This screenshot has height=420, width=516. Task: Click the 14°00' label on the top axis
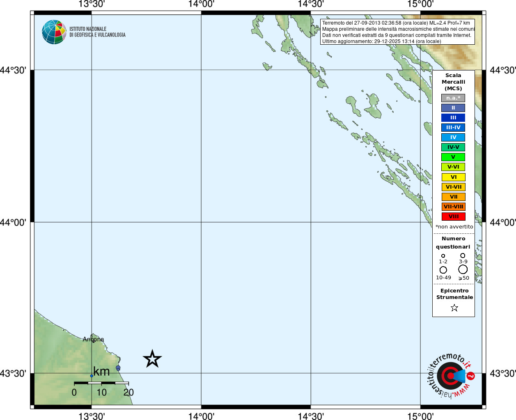coord(201,5)
